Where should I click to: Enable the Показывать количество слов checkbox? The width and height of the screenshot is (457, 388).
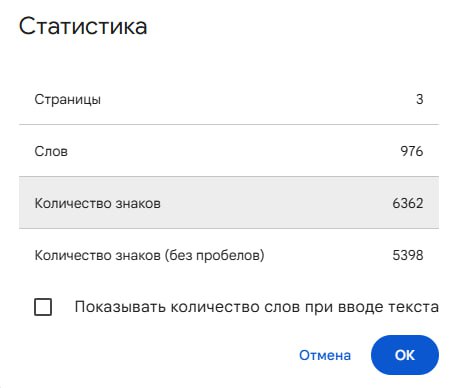pos(43,307)
